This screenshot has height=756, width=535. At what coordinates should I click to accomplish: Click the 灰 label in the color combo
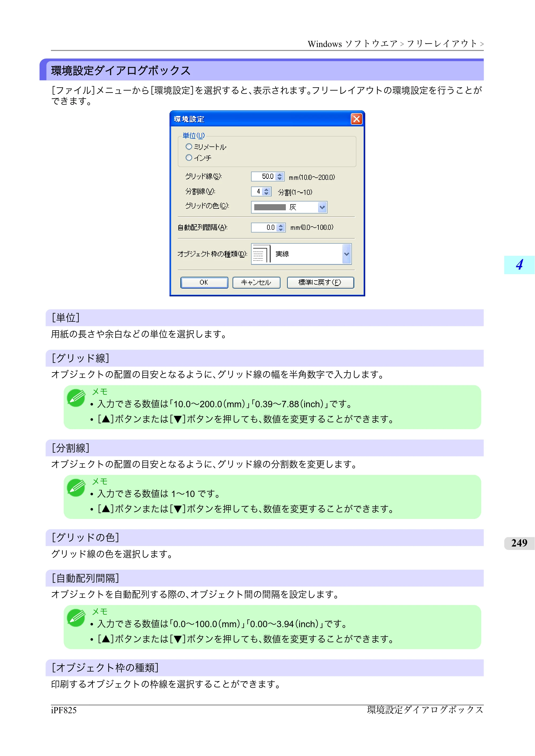[x=293, y=207]
